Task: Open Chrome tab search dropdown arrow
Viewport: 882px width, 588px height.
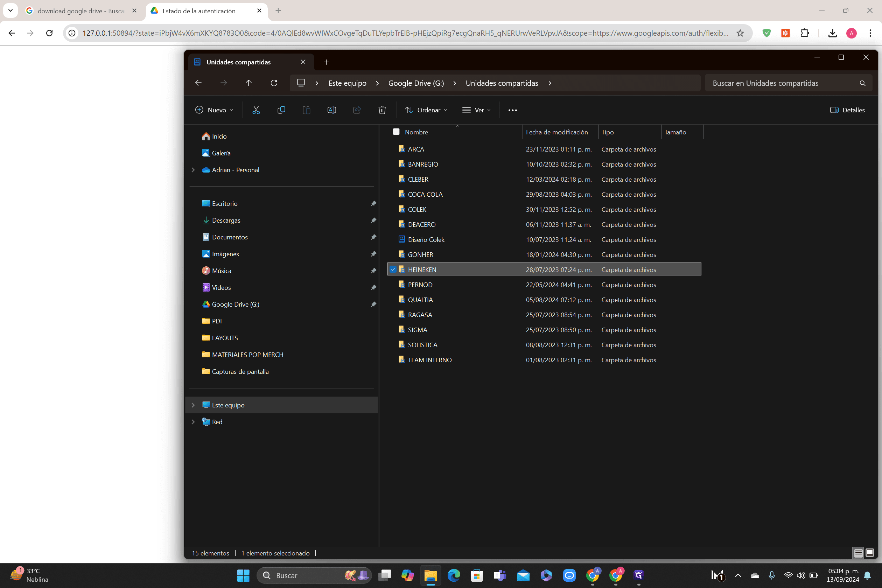Action: coord(10,10)
